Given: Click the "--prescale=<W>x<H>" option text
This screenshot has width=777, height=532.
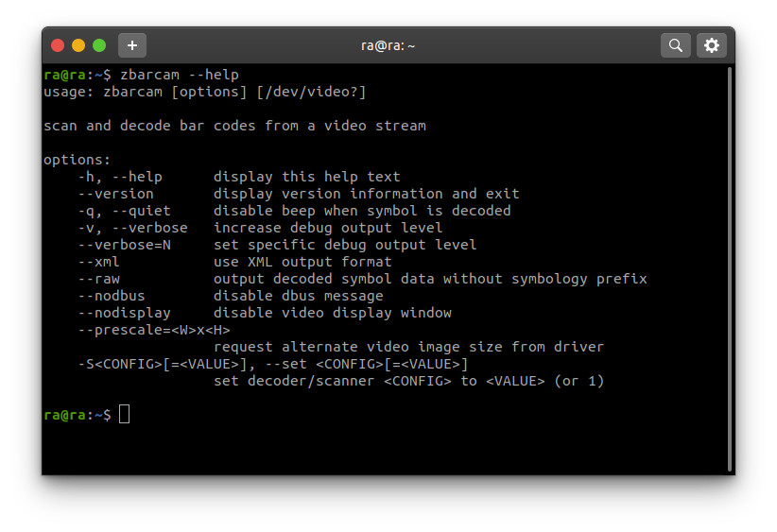Looking at the screenshot, I should click(x=154, y=330).
